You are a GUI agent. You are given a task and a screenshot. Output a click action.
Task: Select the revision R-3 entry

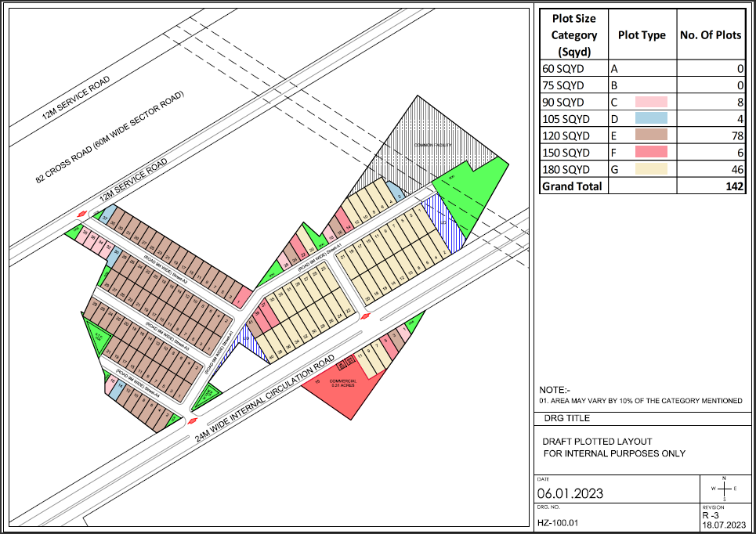point(711,516)
